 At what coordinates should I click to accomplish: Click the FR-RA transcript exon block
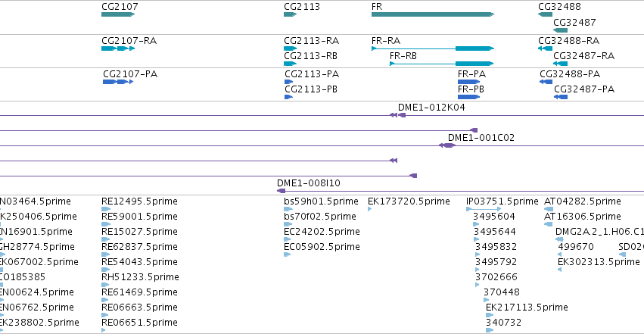coord(474,48)
